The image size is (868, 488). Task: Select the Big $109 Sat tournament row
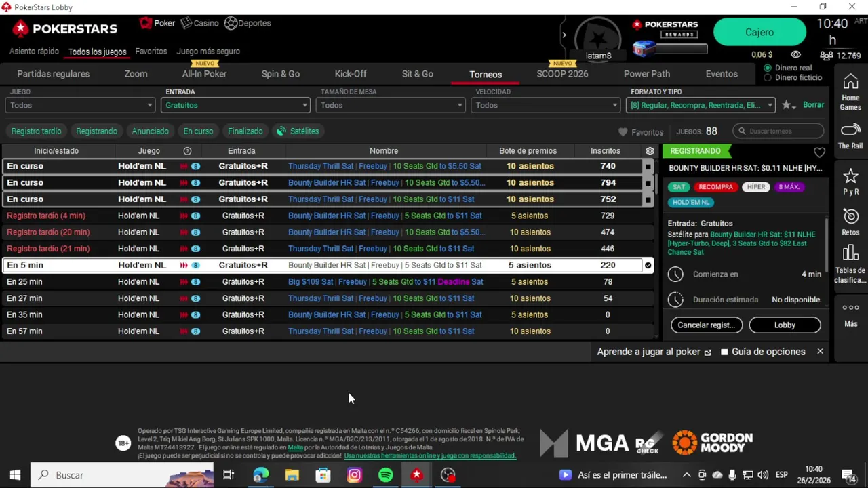pos(327,282)
